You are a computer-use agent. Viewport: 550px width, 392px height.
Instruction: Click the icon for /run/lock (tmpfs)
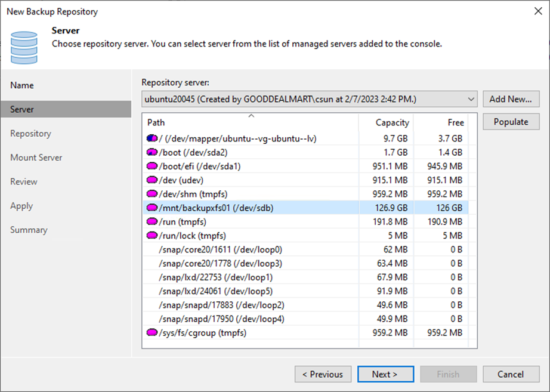[152, 236]
